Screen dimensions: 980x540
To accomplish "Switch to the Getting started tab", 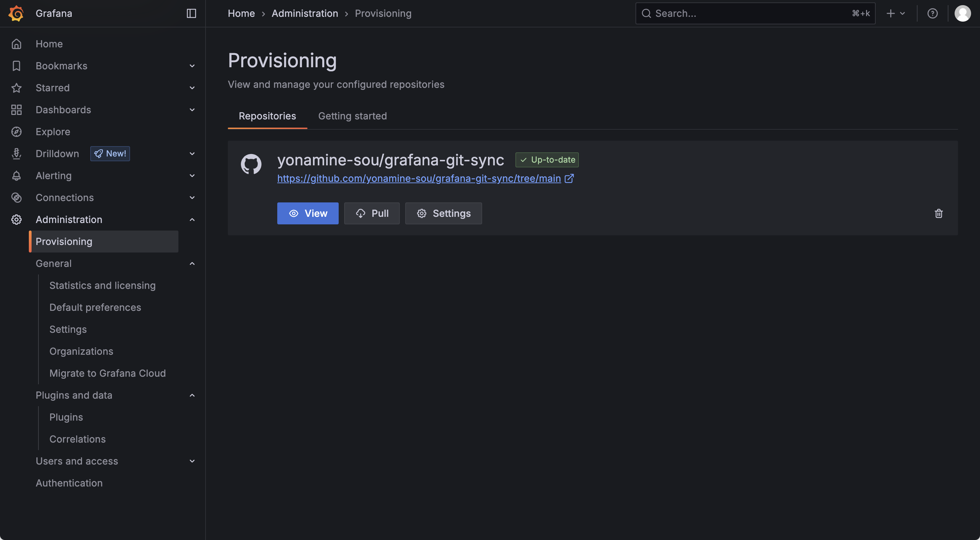I will [352, 116].
